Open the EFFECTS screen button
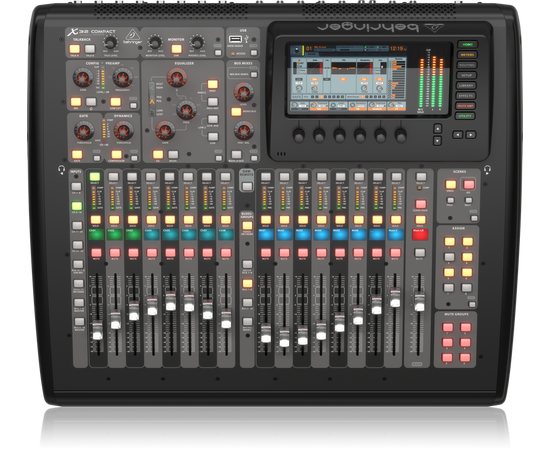Image resolution: width=550 pixels, height=450 pixels. (467, 96)
